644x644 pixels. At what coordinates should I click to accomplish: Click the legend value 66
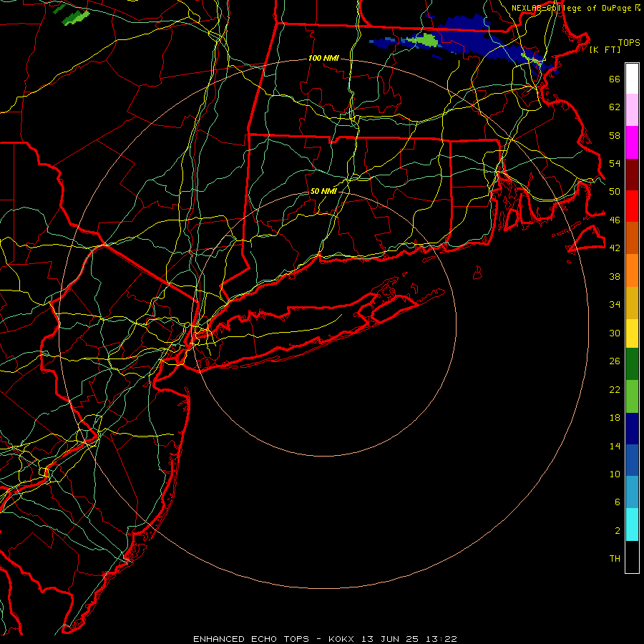coord(615,79)
